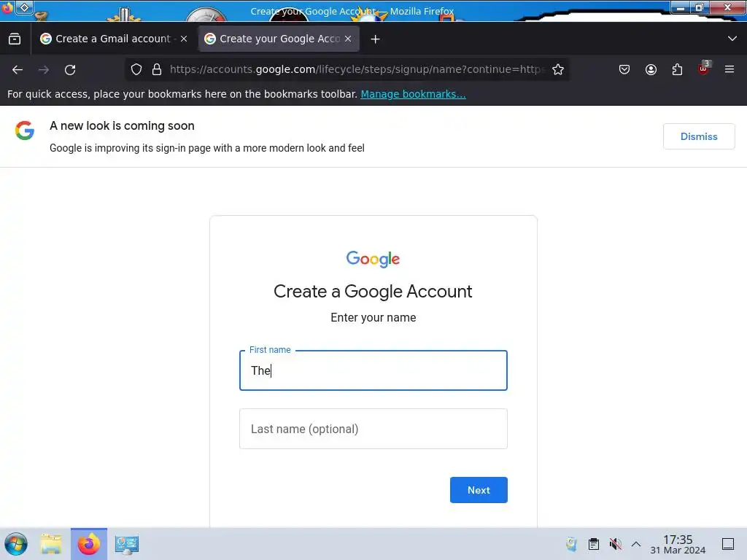Open the clipboard tray icon
Screen dimensions: 747x560
tap(594, 544)
